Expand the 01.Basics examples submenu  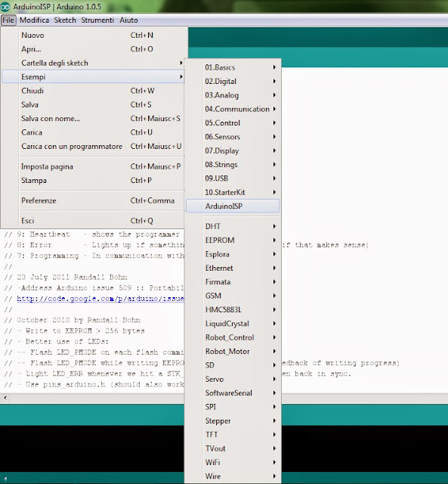point(233,67)
